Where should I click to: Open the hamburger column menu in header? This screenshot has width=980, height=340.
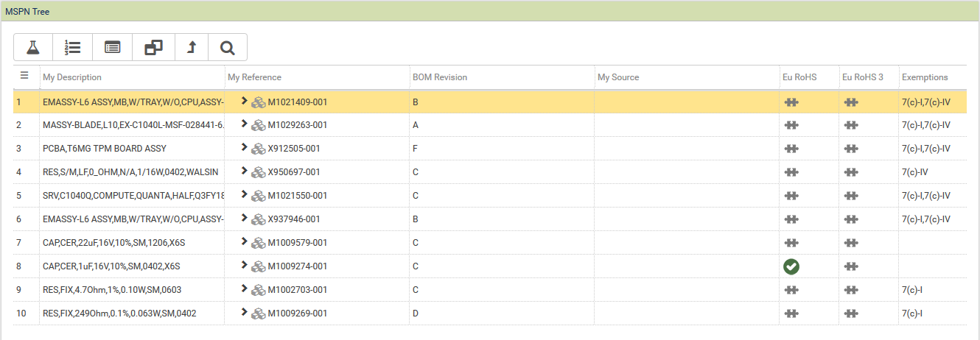coord(24,76)
